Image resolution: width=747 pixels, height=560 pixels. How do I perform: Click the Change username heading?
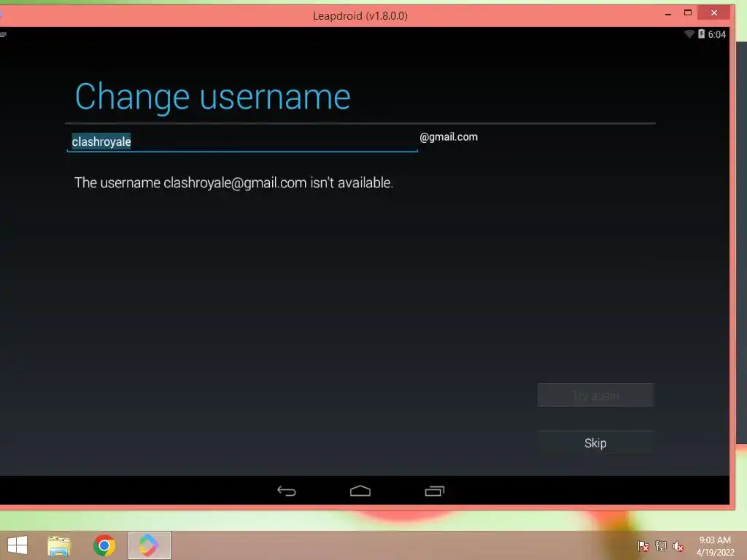[x=212, y=97]
